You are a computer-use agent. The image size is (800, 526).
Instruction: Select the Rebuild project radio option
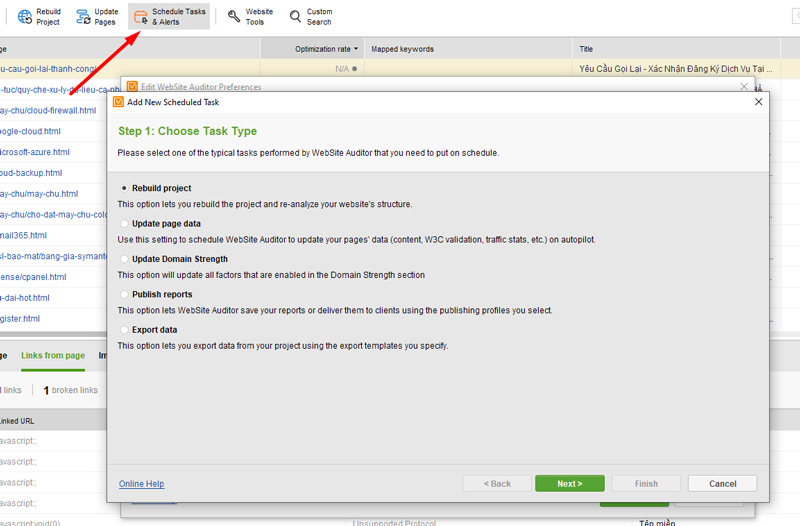(x=124, y=188)
